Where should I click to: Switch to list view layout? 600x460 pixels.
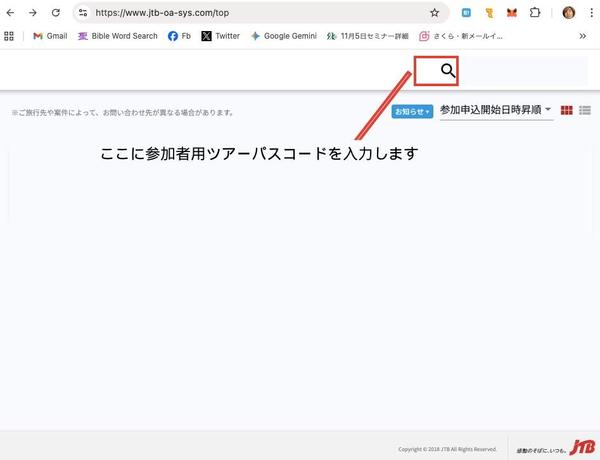pyautogui.click(x=585, y=110)
